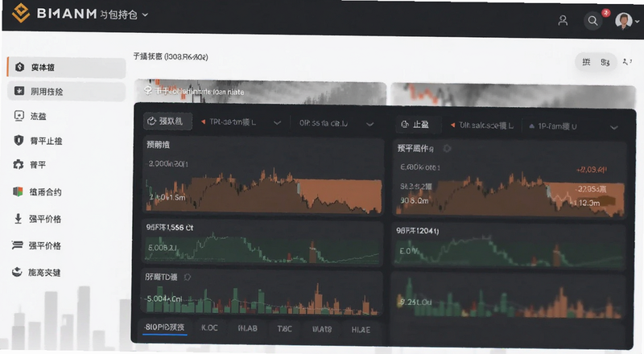
Task: Click the small icon right of view toggles
Action: tap(627, 62)
